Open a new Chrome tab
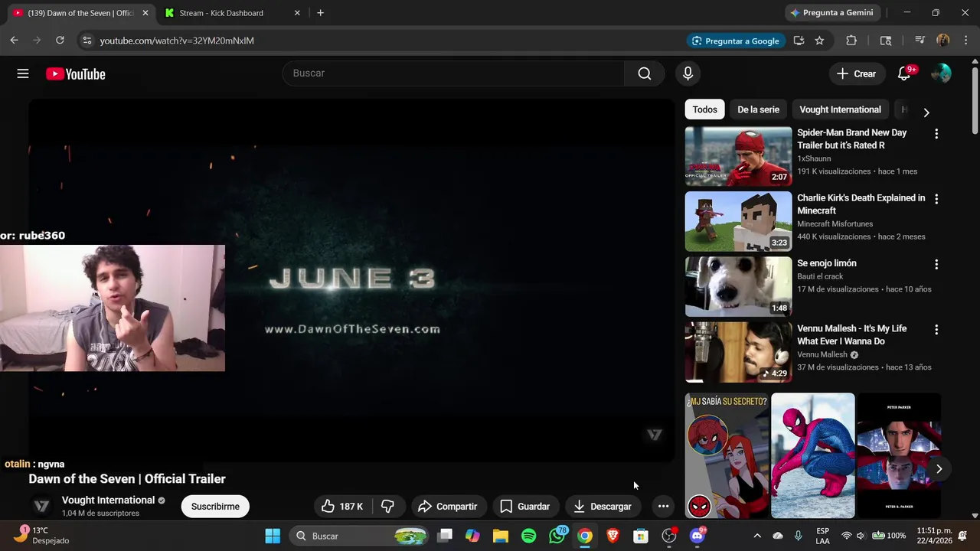This screenshot has height=551, width=980. point(320,13)
